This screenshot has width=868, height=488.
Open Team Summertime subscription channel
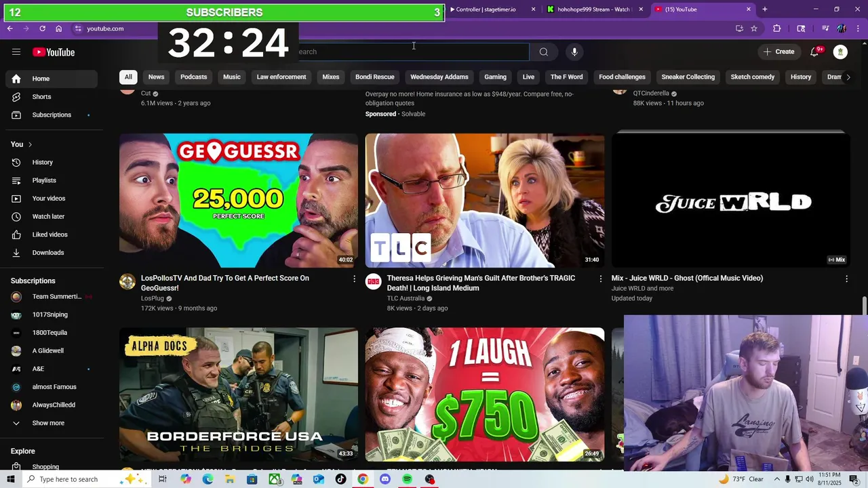coord(51,297)
